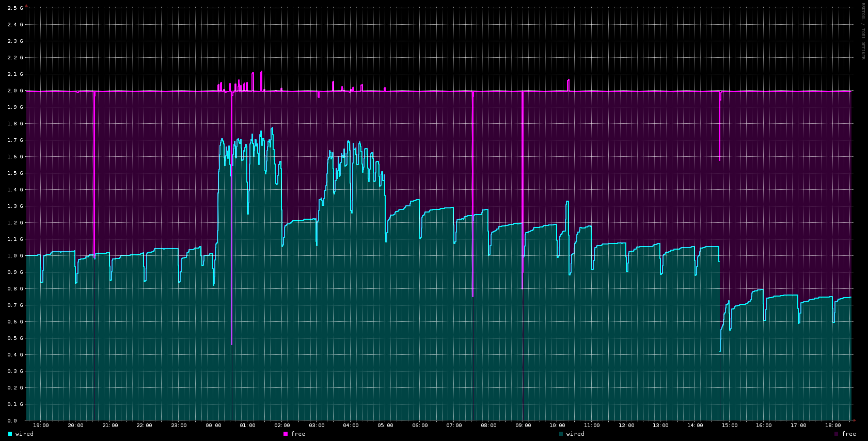The image size is (868, 441).
Task: Select the 09:00 time axis label
Action: 523,426
